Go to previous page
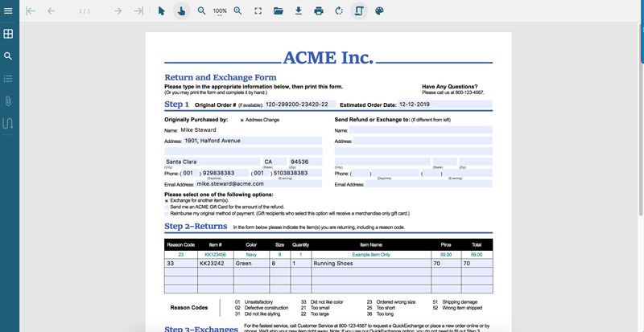The image size is (644, 332). tap(51, 11)
